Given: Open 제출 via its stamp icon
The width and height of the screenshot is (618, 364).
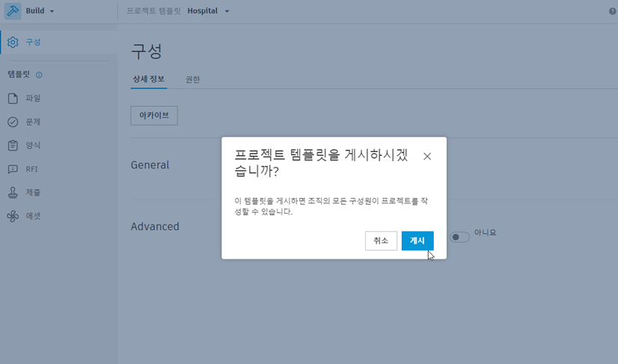Looking at the screenshot, I should tap(13, 193).
